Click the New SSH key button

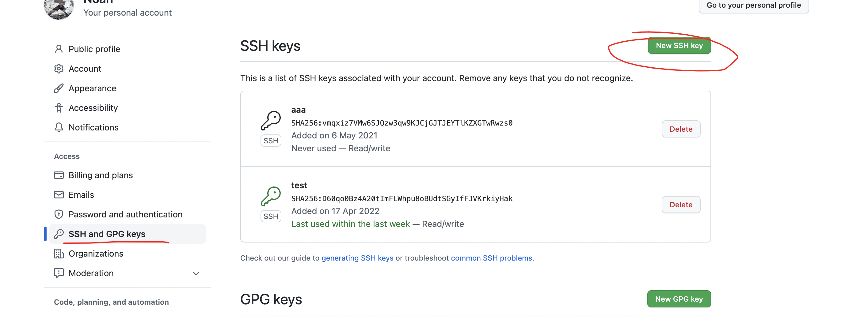click(x=679, y=45)
